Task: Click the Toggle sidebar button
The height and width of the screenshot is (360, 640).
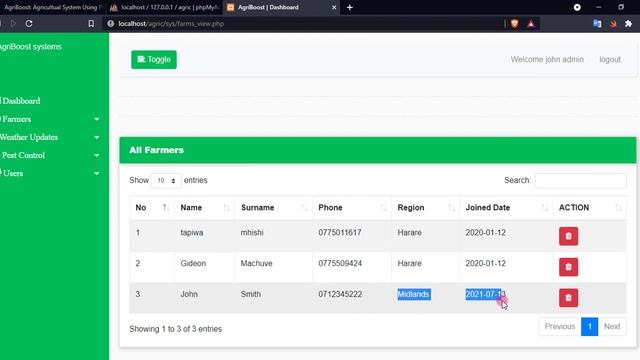Action: (154, 60)
